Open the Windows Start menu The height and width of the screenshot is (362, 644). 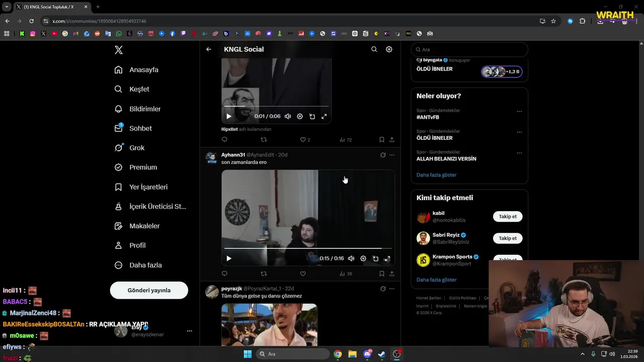tap(248, 354)
